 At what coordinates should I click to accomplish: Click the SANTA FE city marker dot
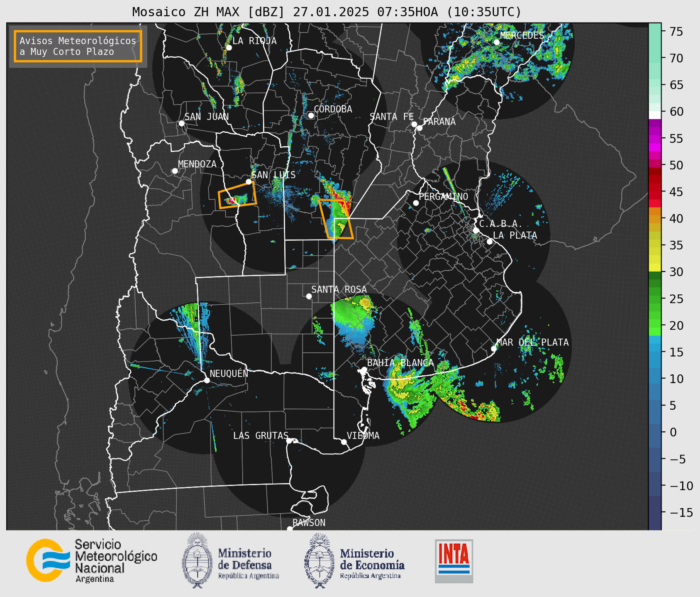pos(414,124)
